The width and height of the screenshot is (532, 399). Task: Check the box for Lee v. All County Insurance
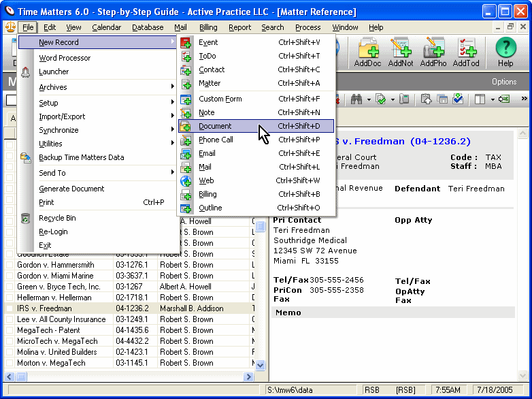click(10, 319)
